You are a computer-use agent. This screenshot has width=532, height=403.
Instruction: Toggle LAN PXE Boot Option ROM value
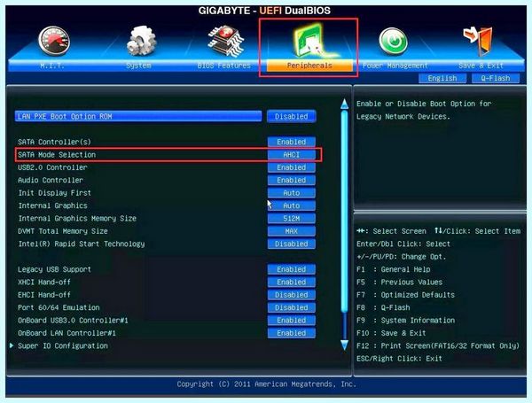pos(292,116)
